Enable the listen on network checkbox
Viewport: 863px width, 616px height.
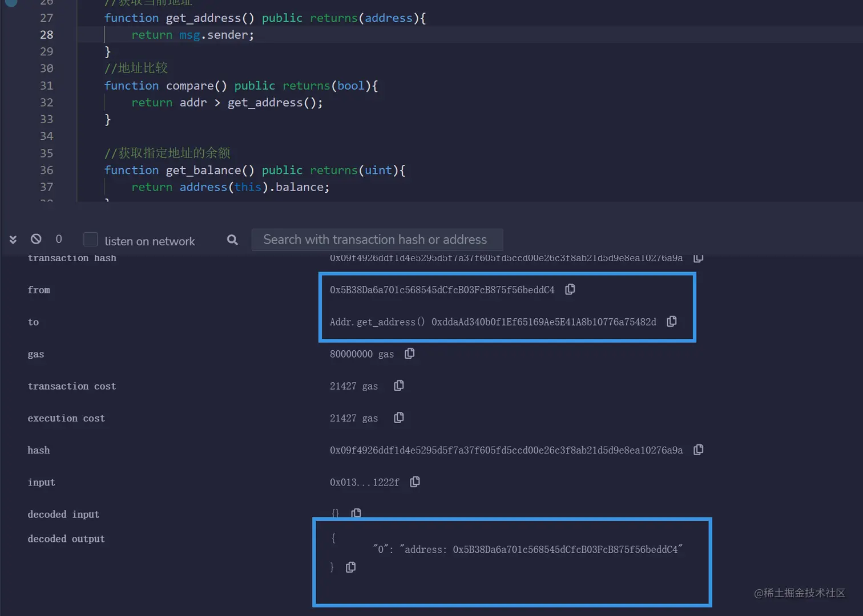(x=90, y=240)
